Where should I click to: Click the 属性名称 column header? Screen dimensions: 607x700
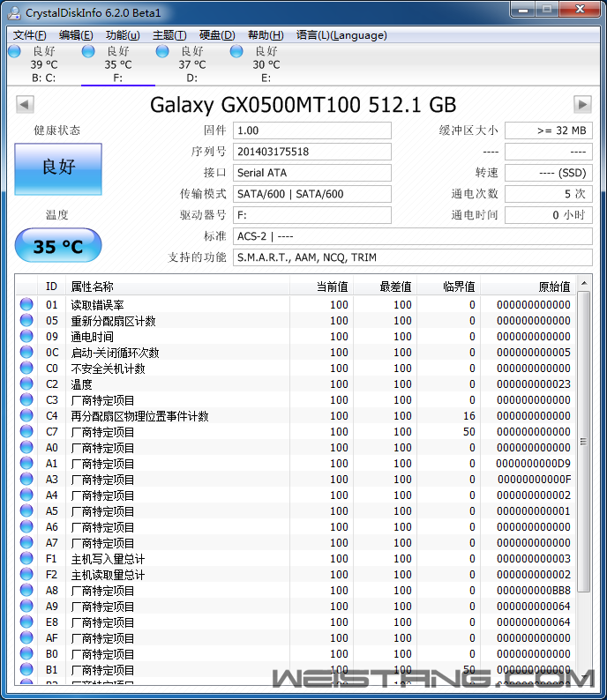(x=177, y=287)
